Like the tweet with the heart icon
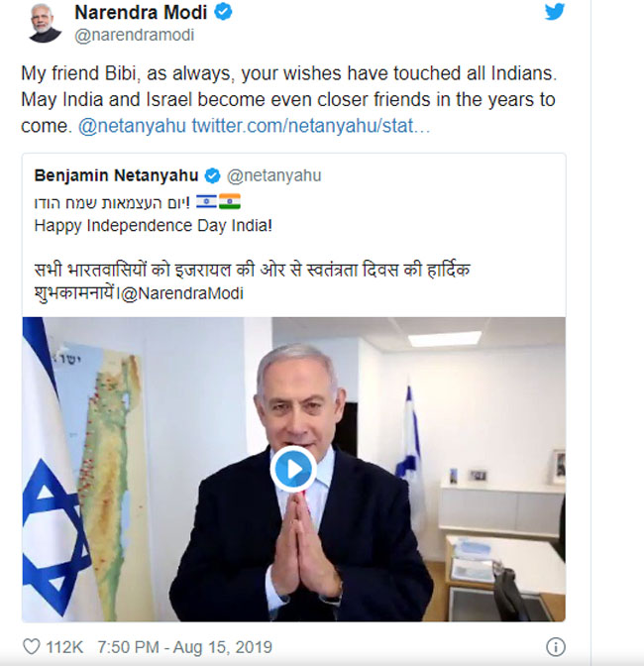The image size is (644, 666). pos(32,646)
